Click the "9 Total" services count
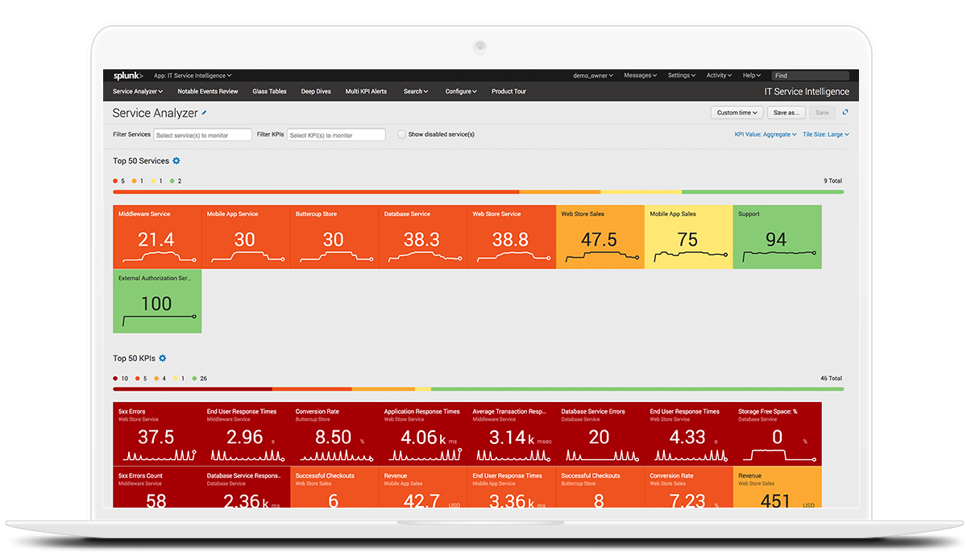The width and height of the screenshot is (967, 560). [x=833, y=181]
